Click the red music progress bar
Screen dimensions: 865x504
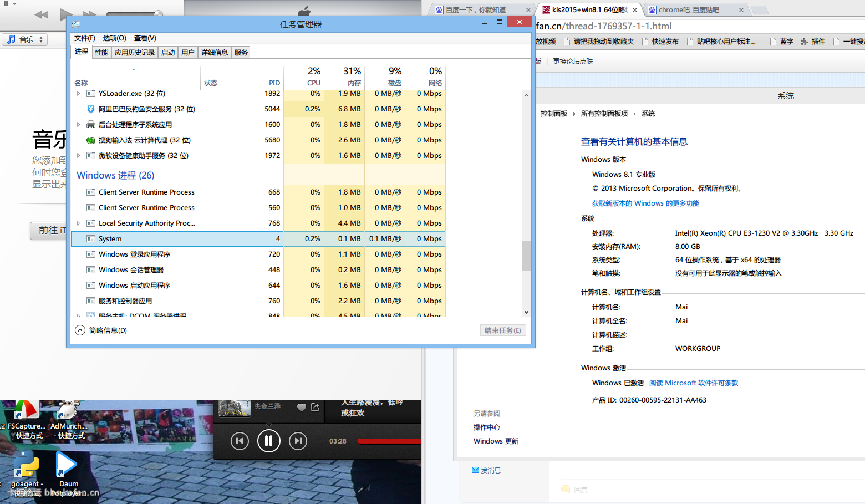389,441
